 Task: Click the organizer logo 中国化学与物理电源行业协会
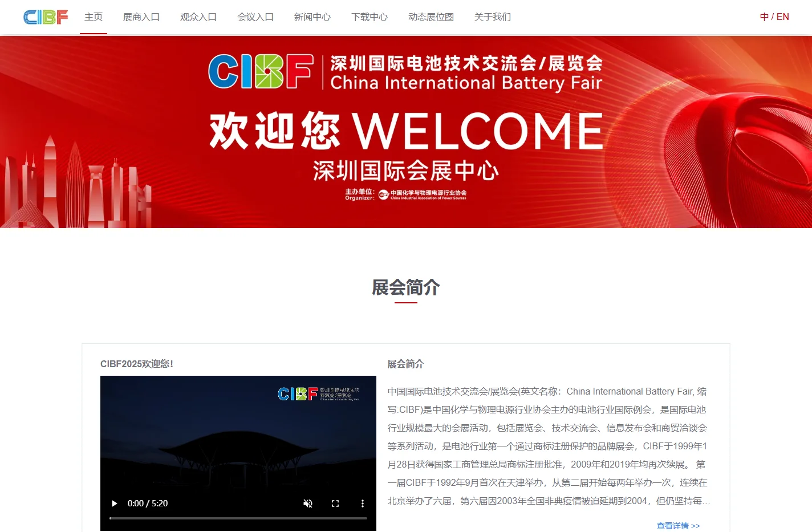point(423,194)
